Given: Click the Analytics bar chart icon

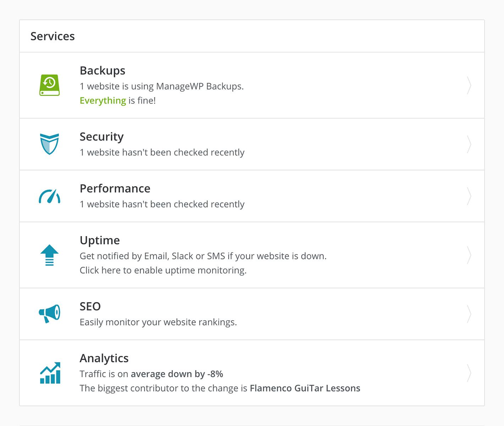Looking at the screenshot, I should 50,373.
